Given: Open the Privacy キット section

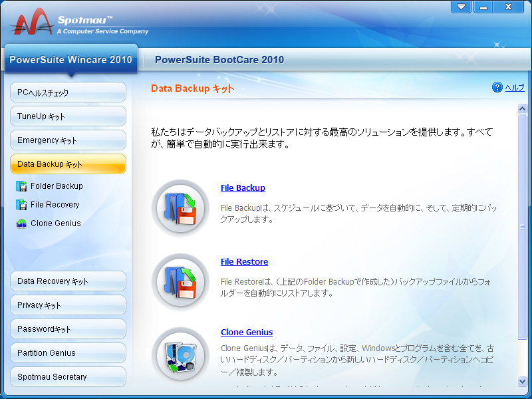Looking at the screenshot, I should tap(68, 305).
